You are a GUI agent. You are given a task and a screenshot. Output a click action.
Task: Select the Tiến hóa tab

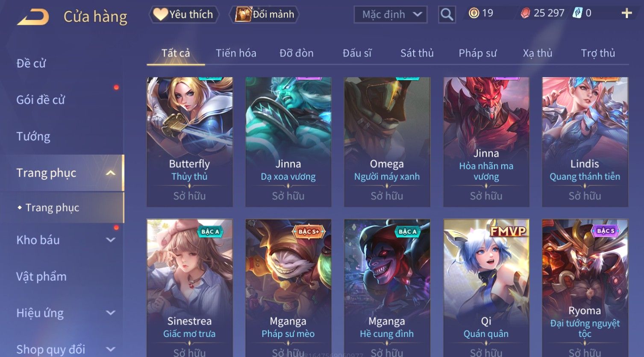click(236, 53)
